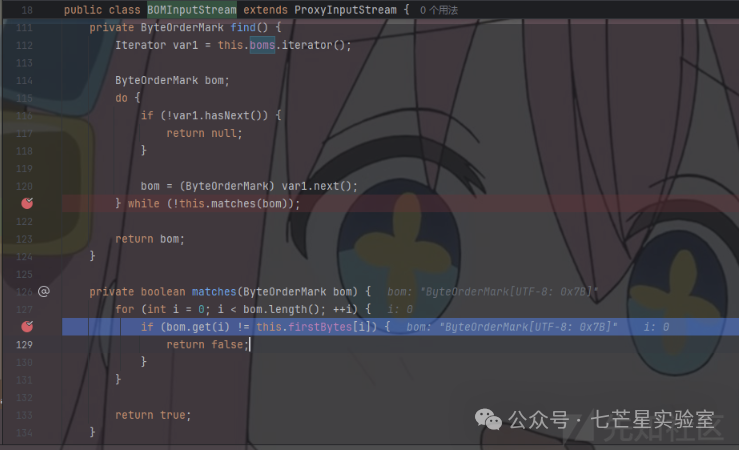Screen dimensions: 739x450
Task: Place cursor after 'return false;'
Action: tap(249, 344)
